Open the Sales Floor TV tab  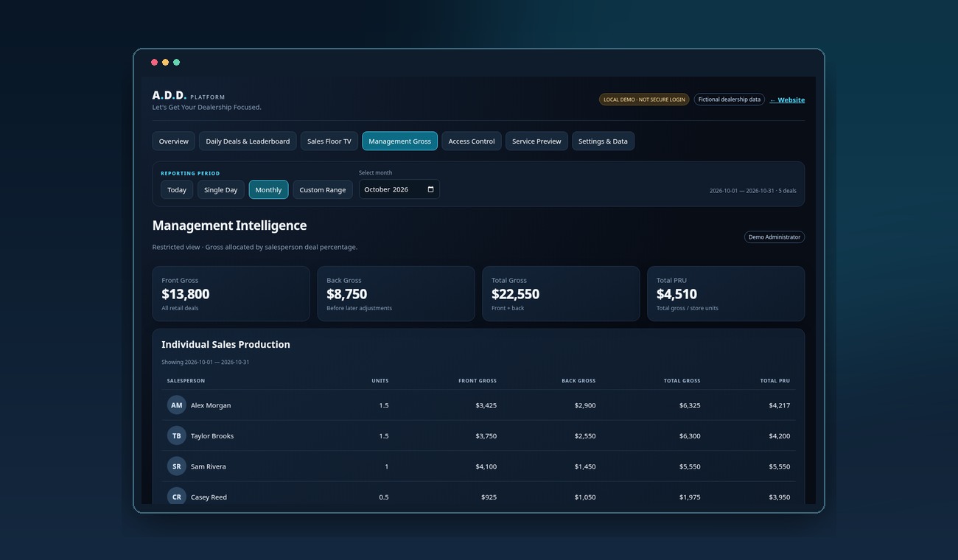click(x=329, y=141)
